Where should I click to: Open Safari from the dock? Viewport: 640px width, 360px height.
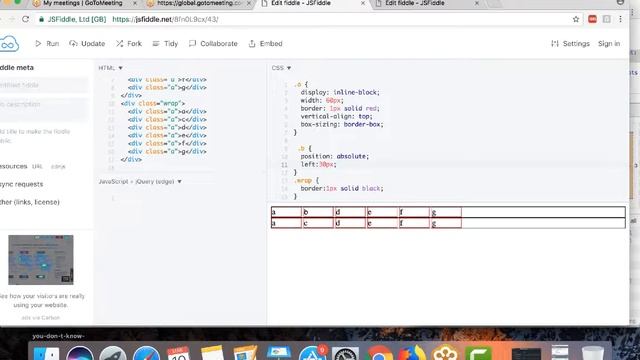click(x=146, y=353)
